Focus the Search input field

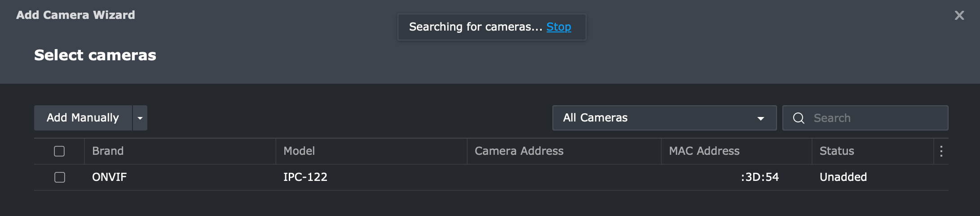[x=865, y=118]
